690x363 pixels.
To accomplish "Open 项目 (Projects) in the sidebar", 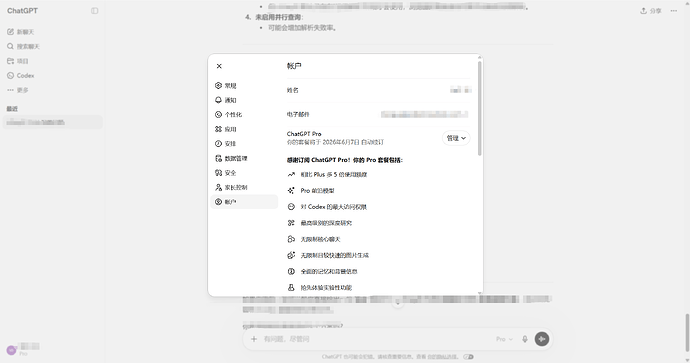I will pos(52,61).
